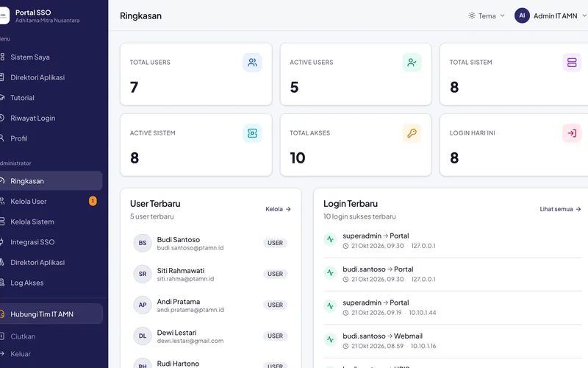Click the USER badge for Andi Pratama
Screen dimensions: 588x368
275,305
